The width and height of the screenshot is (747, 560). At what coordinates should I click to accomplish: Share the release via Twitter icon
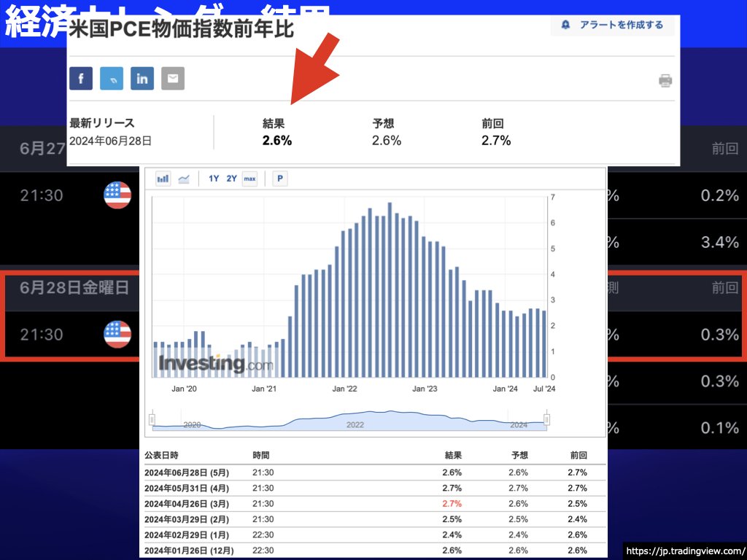coord(111,78)
